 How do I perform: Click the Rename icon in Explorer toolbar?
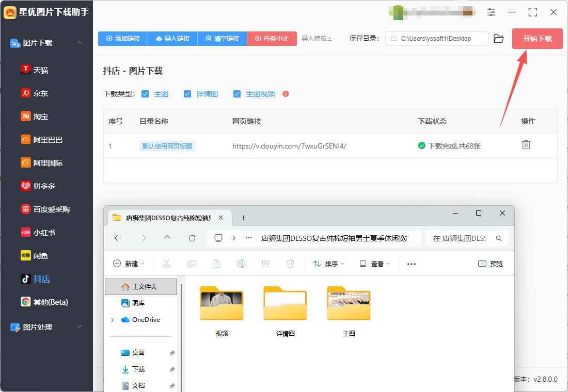coord(241,264)
